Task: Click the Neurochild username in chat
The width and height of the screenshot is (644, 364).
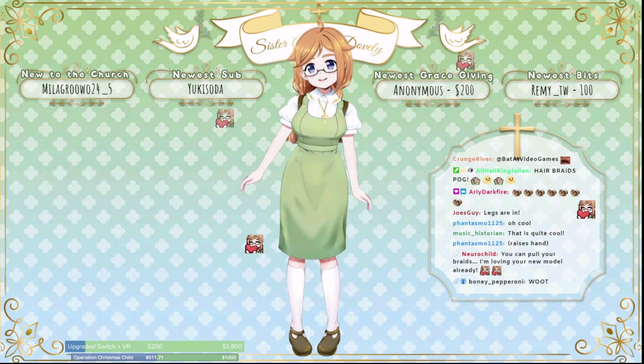Action: tap(479, 254)
